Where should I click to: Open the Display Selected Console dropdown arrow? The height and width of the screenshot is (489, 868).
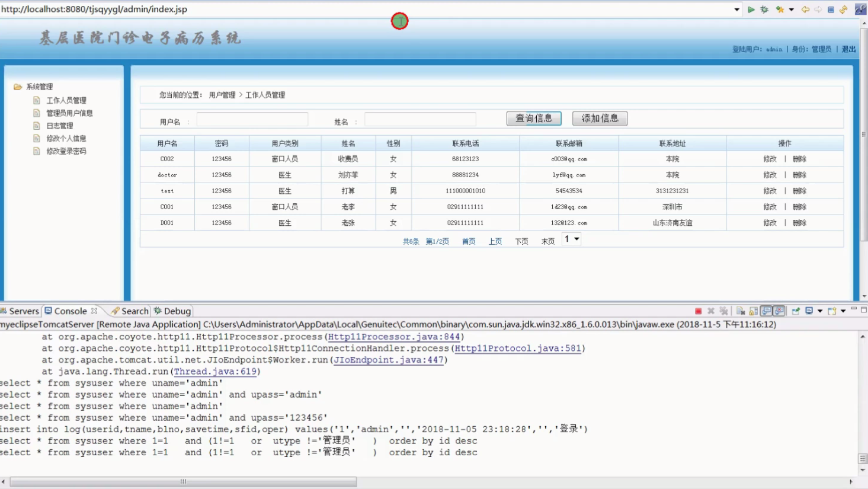click(820, 311)
